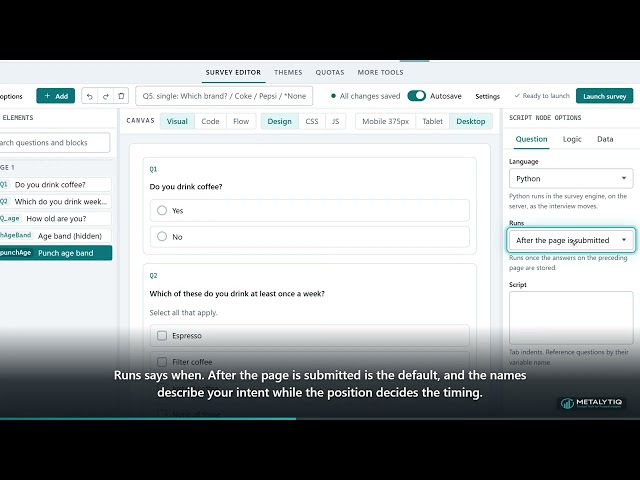Open the Quotas tab

pyautogui.click(x=330, y=72)
